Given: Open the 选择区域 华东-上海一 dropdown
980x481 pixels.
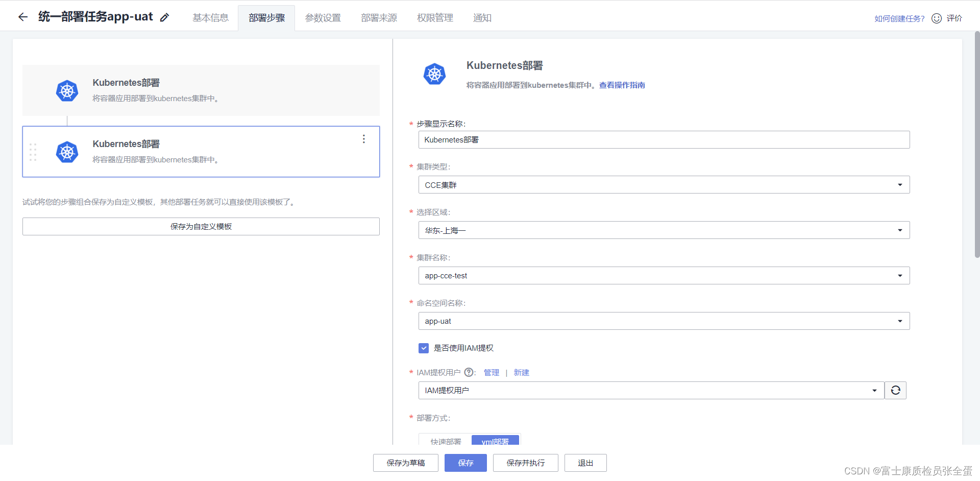Looking at the screenshot, I should pos(664,230).
